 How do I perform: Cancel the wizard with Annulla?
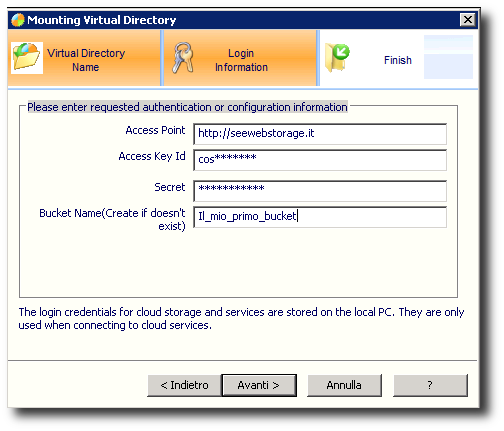click(x=344, y=385)
